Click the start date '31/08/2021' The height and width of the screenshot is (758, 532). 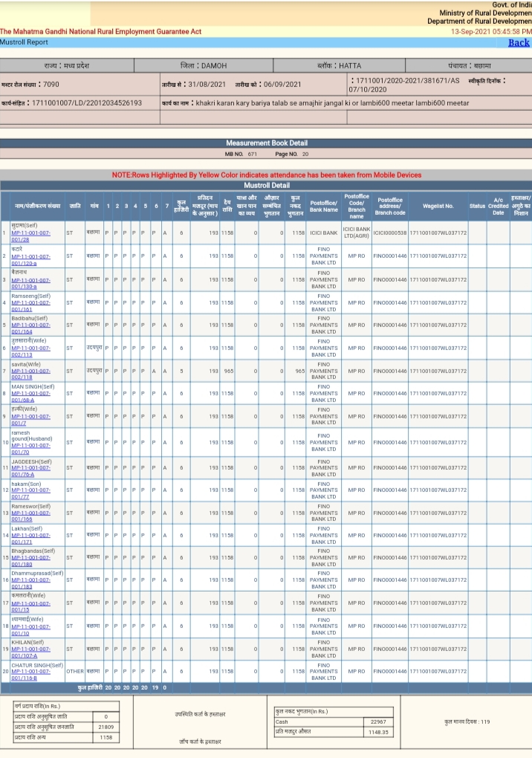207,84
